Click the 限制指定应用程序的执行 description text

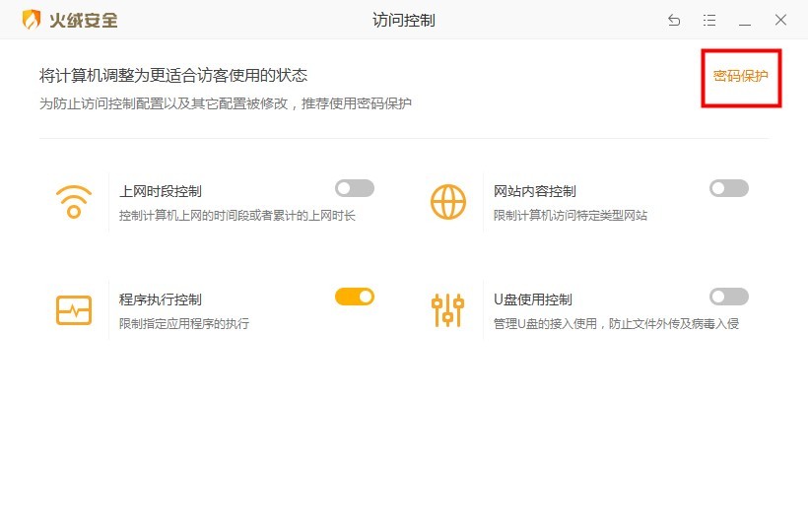pos(184,323)
